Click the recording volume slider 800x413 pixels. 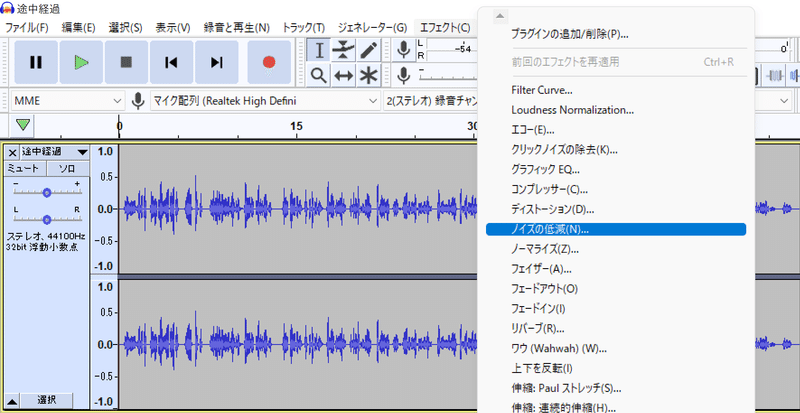(446, 77)
